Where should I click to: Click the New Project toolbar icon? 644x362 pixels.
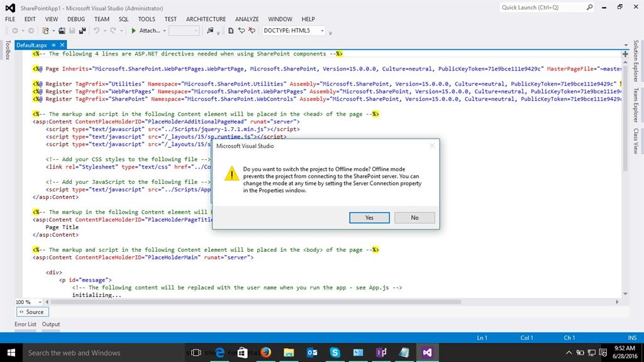[45, 30]
